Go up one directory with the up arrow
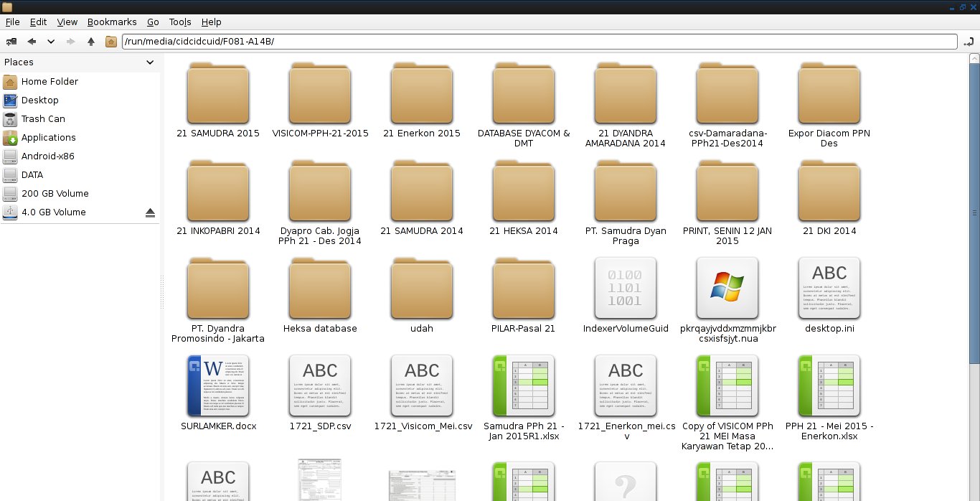The width and height of the screenshot is (980, 501). [90, 42]
